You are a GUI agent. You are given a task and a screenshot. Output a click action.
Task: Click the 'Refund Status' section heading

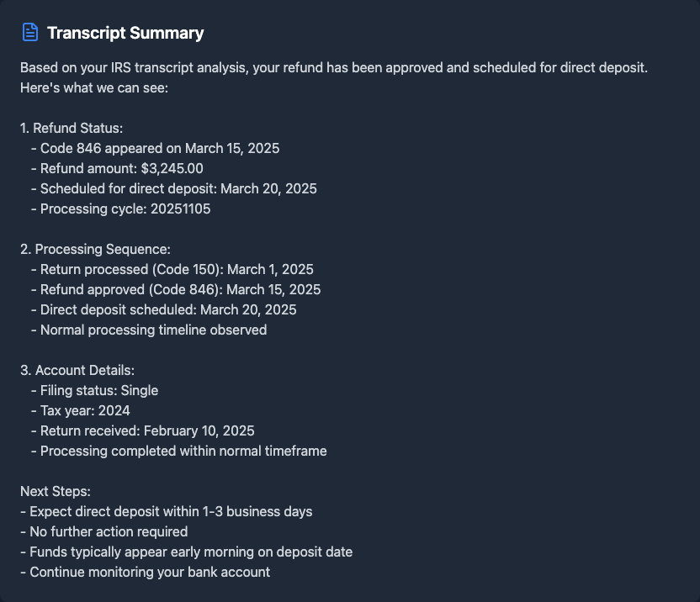click(72, 128)
